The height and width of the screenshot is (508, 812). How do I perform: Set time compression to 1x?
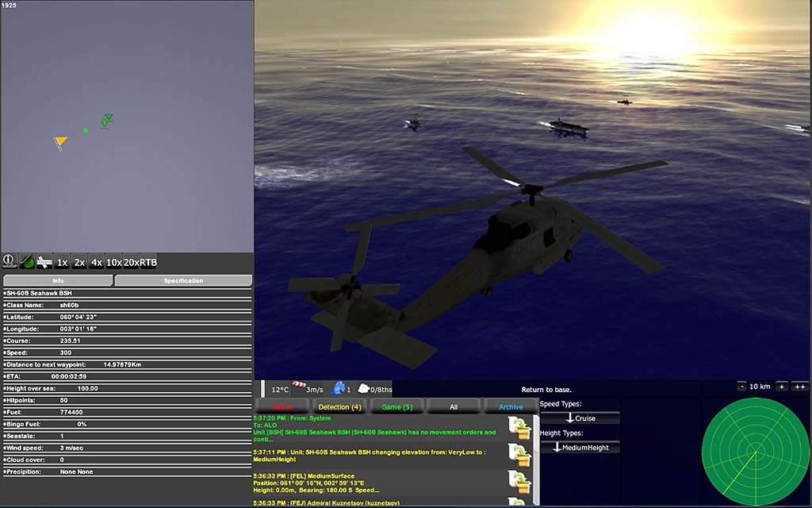coord(62,262)
